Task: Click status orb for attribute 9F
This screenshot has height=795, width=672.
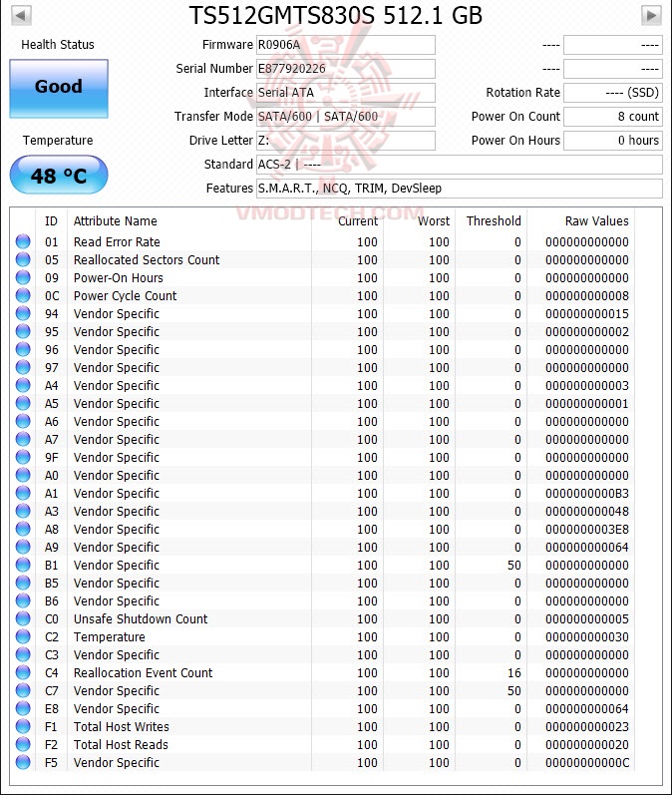Action: point(23,457)
